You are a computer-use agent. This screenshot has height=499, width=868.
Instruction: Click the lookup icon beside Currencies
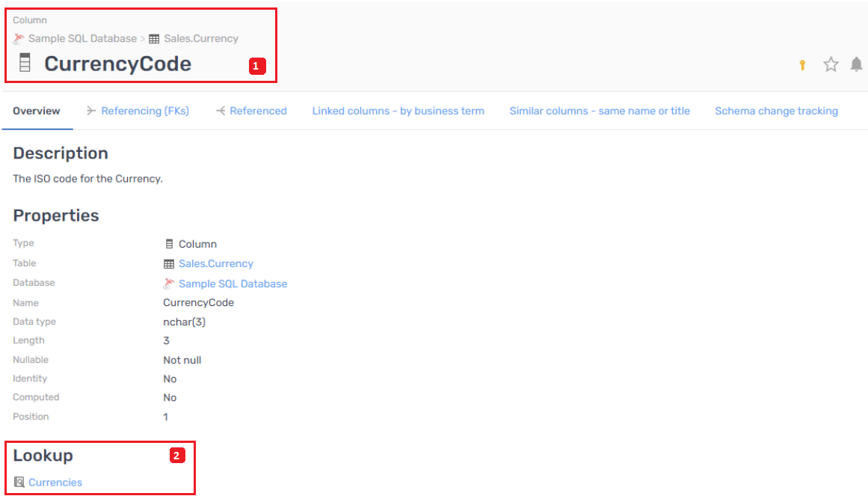tap(19, 483)
